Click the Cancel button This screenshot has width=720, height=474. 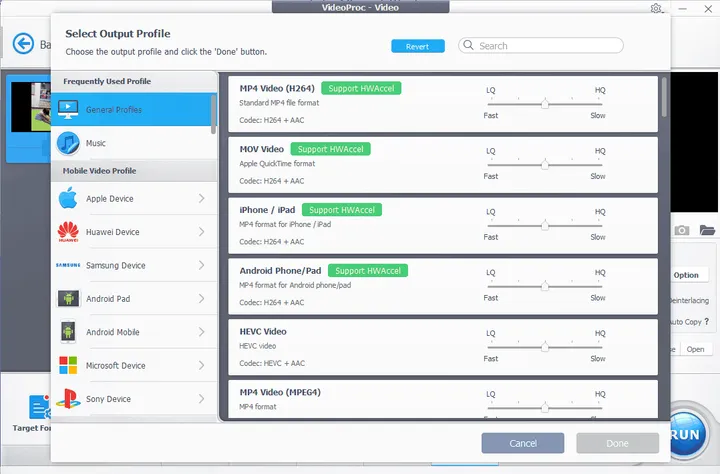(523, 443)
